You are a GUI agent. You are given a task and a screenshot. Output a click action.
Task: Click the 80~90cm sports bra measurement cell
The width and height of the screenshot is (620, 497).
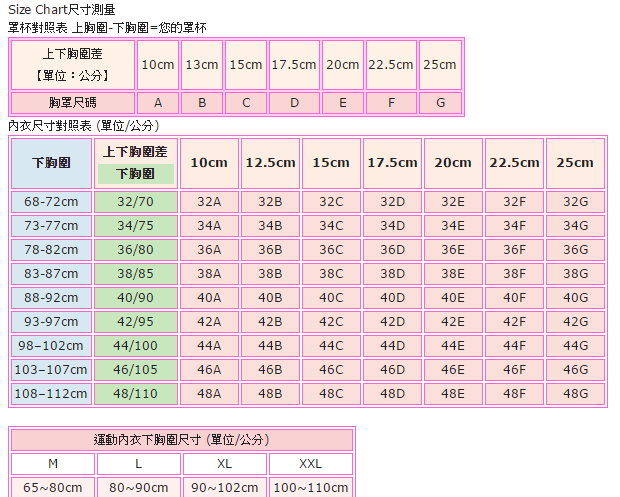pos(139,488)
